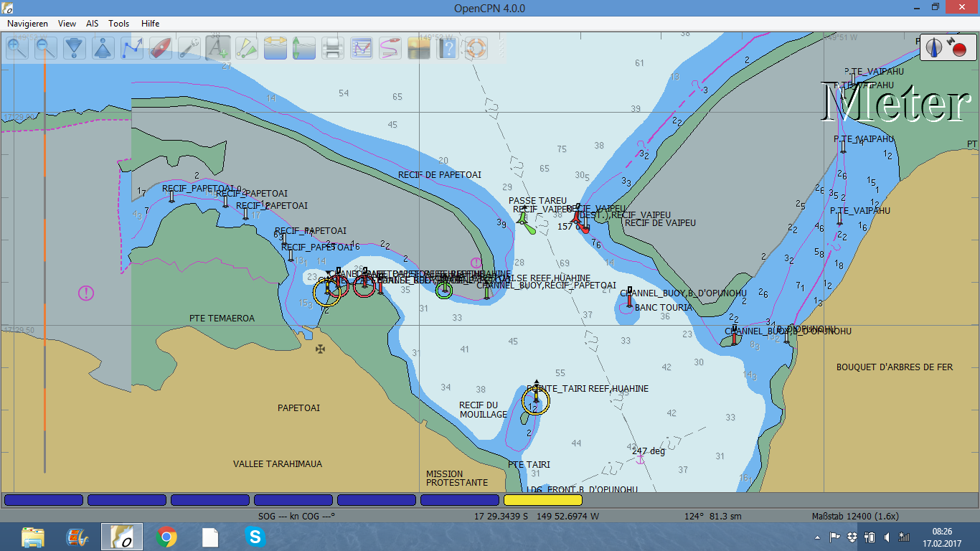The image size is (980, 551).
Task: Select the Zoom In magnifier tool
Action: coord(17,48)
